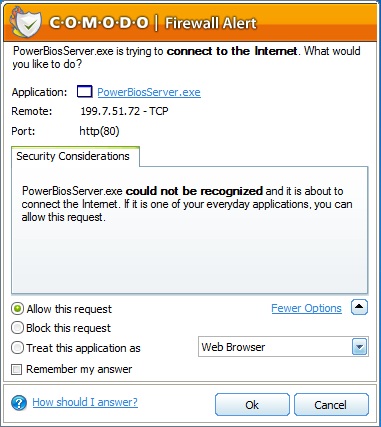Screen dimensions: 381x427
Task: Click the blue question mark help icon
Action: (x=19, y=403)
